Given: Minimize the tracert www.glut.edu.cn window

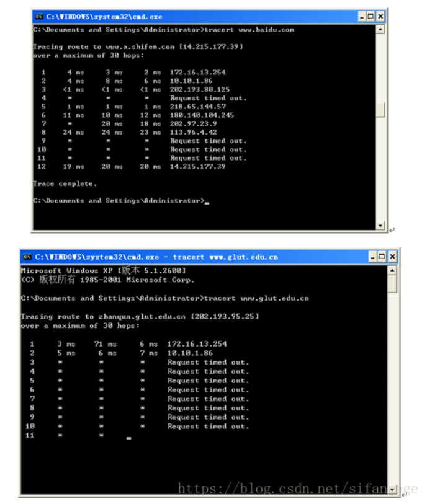Looking at the screenshot, I should pyautogui.click(x=372, y=257).
